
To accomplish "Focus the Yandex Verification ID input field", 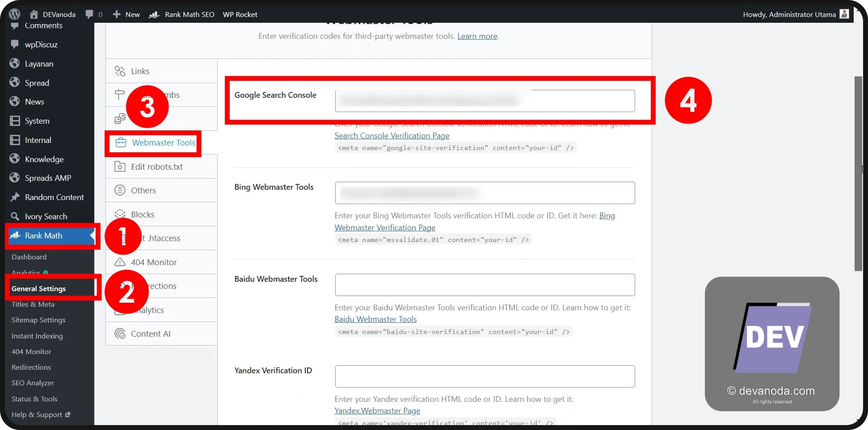I will click(485, 376).
